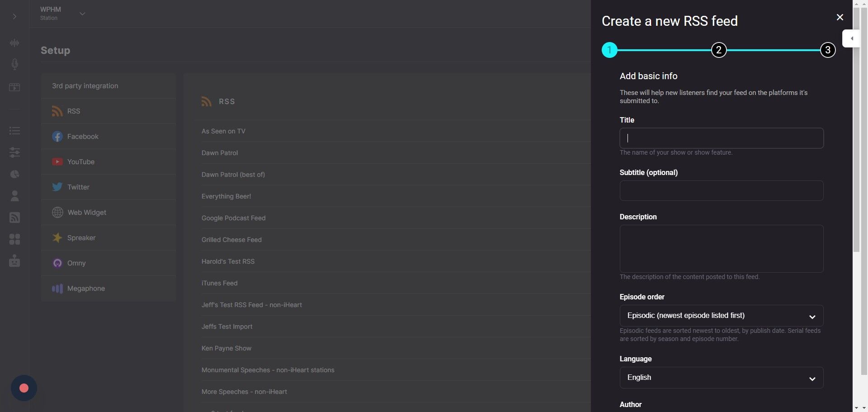The image size is (868, 412).
Task: Open the microphone icon in sidebar
Action: 14,64
